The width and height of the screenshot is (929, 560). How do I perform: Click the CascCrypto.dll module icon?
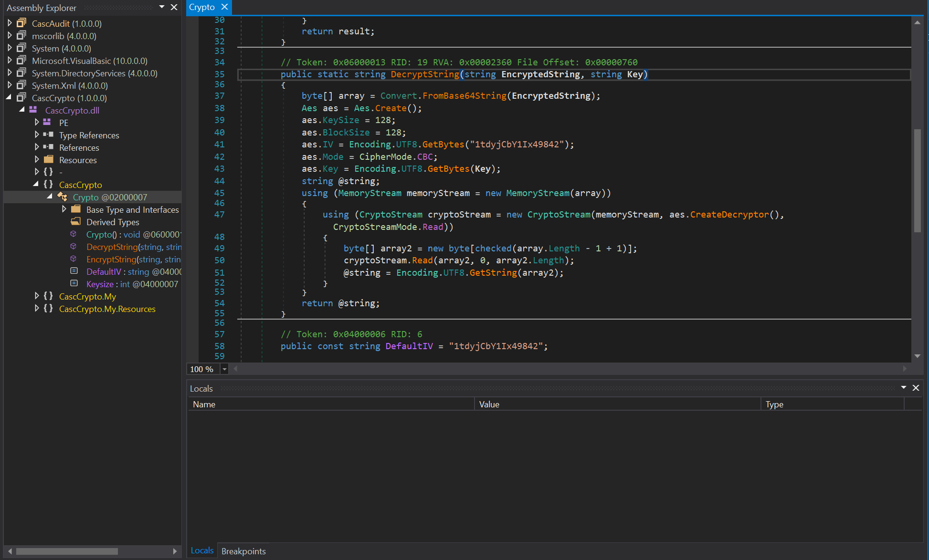[x=33, y=110]
